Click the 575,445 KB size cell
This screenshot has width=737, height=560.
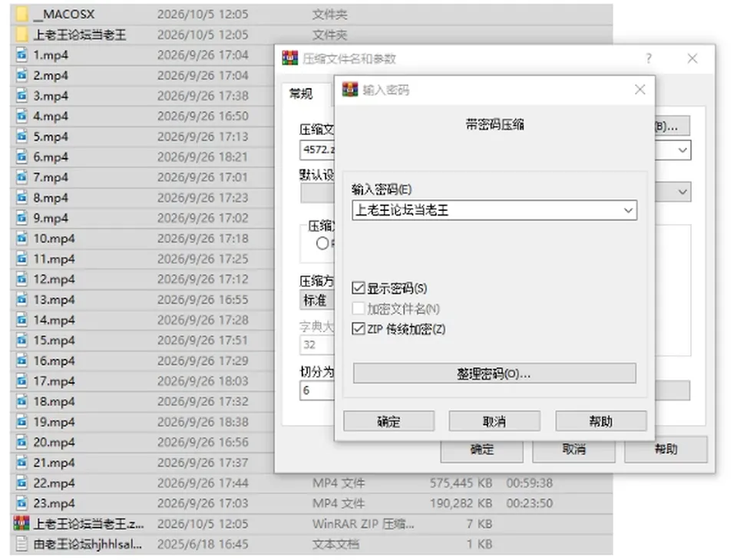coord(461,483)
